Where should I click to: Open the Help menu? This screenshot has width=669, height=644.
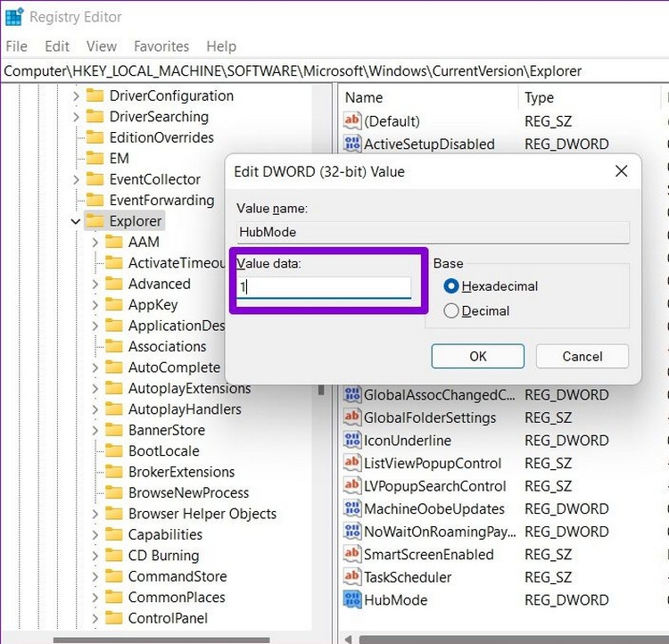[221, 46]
